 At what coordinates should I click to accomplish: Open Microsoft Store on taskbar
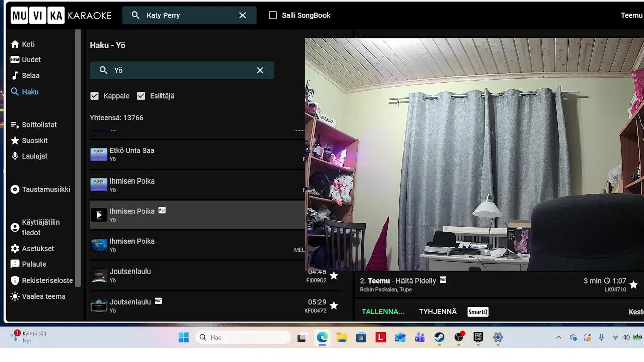click(x=361, y=337)
